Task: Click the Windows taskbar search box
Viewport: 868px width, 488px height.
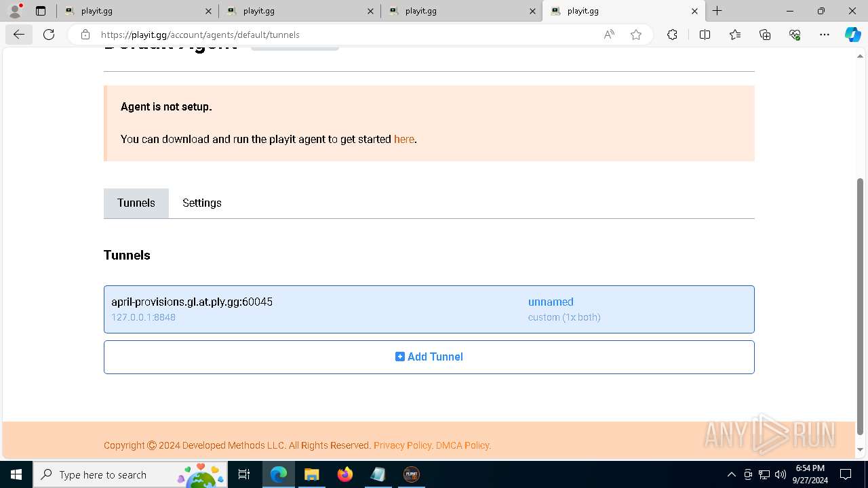Action: [x=130, y=474]
